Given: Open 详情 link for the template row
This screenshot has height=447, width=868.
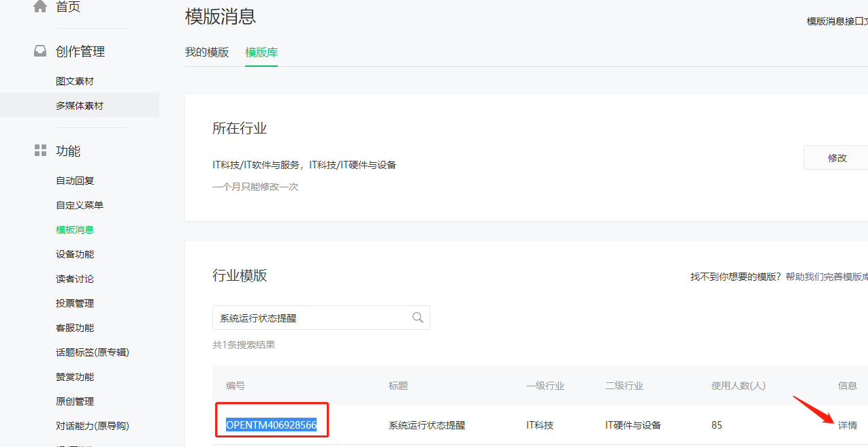Looking at the screenshot, I should tap(847, 425).
